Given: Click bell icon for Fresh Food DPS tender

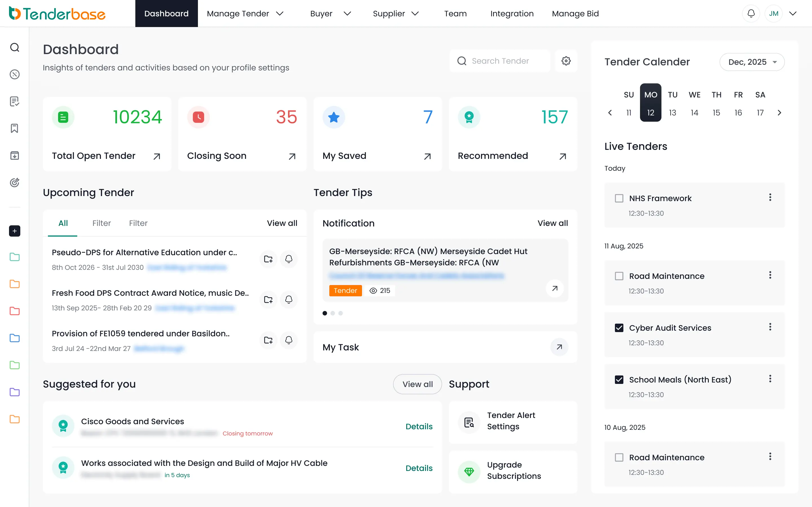Looking at the screenshot, I should 288,299.
